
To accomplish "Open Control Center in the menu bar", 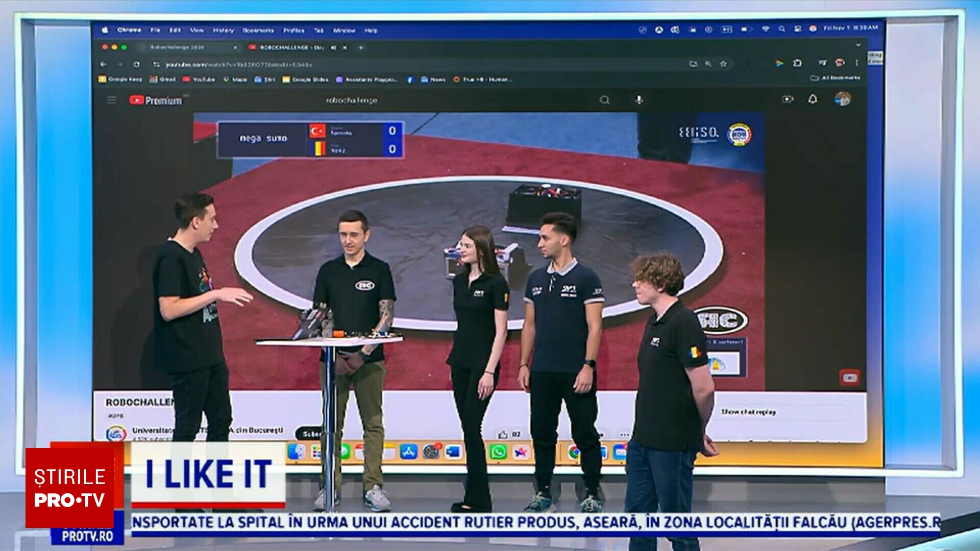I will click(x=797, y=29).
